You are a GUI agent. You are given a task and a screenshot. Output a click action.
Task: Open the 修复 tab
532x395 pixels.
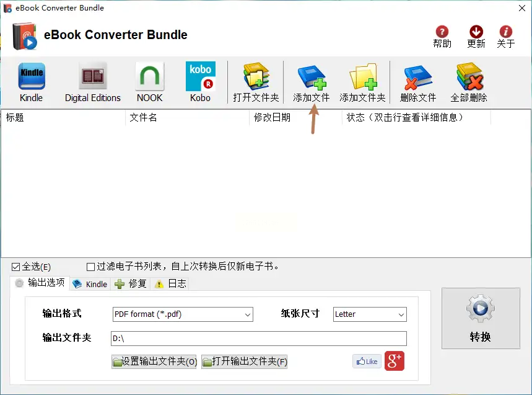(x=131, y=284)
